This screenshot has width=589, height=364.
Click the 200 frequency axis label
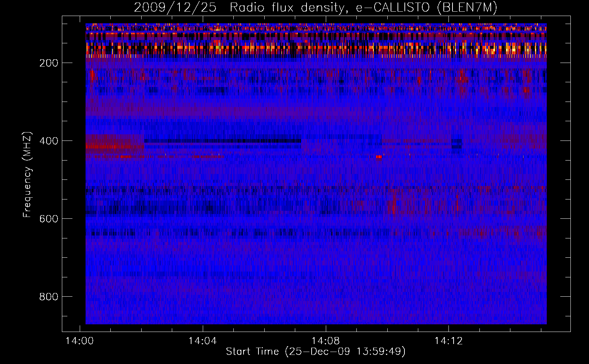[49, 63]
